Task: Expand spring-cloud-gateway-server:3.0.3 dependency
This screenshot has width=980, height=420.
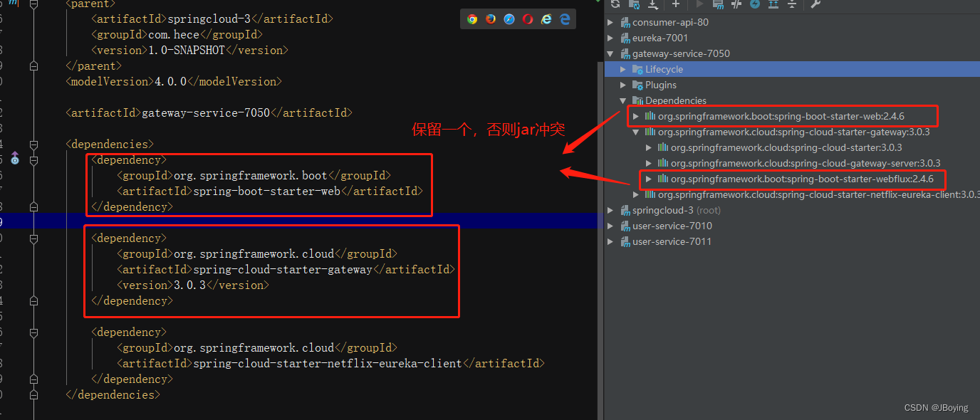Action: (649, 163)
